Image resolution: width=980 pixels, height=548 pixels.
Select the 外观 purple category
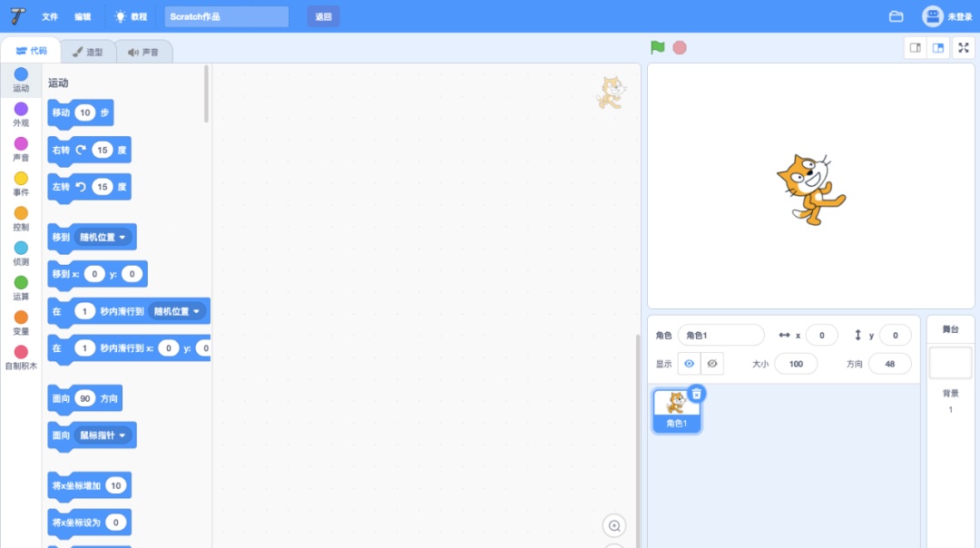[21, 114]
